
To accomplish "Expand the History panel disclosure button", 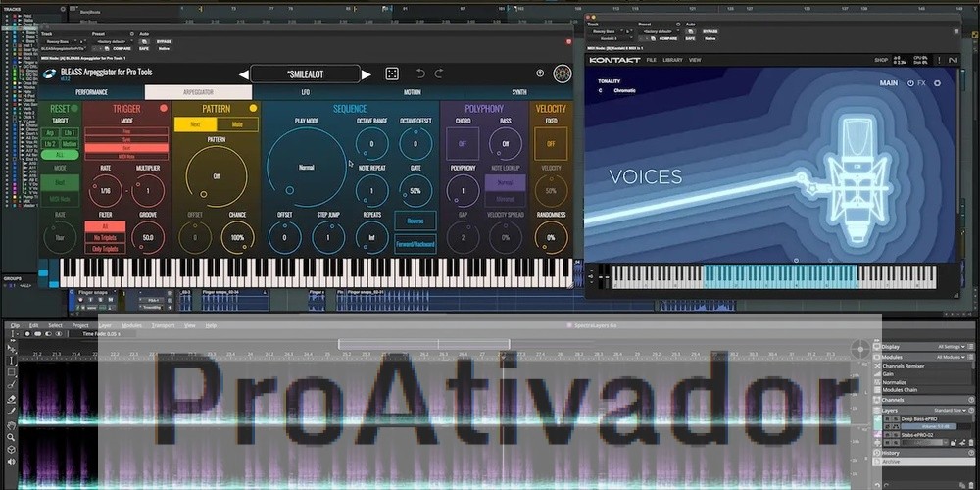I will (971, 453).
